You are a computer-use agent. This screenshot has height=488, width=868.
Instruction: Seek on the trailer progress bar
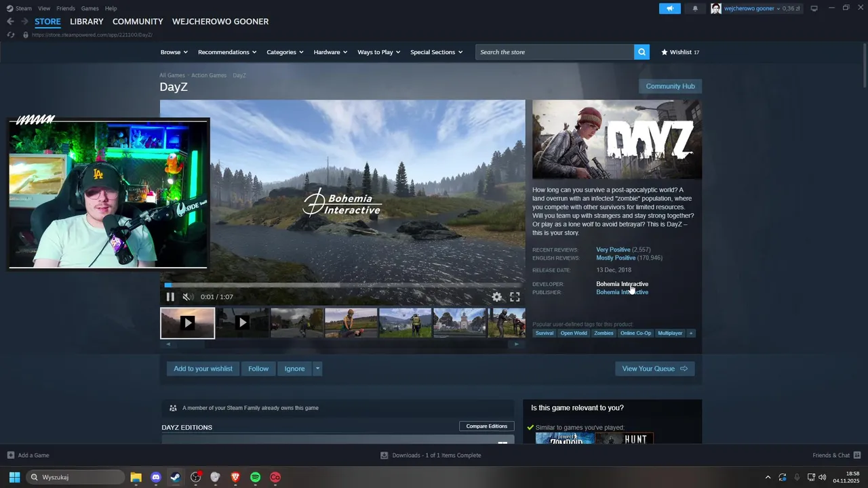(x=342, y=285)
